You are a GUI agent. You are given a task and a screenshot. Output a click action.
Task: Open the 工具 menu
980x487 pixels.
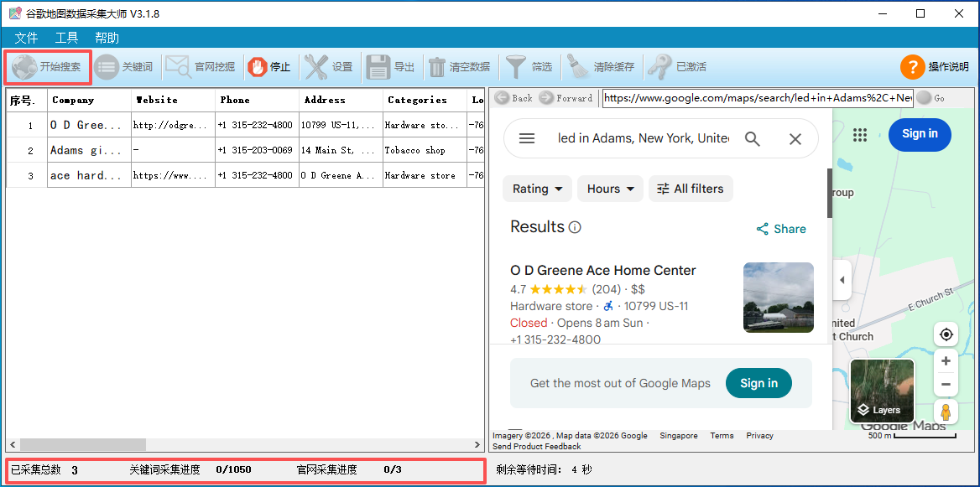tap(66, 38)
